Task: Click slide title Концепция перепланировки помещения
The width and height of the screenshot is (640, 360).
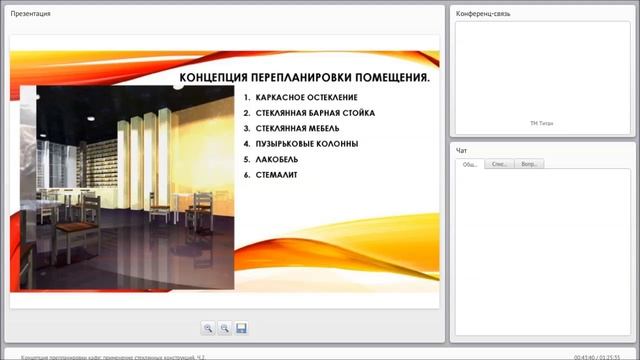Action: coord(304,78)
